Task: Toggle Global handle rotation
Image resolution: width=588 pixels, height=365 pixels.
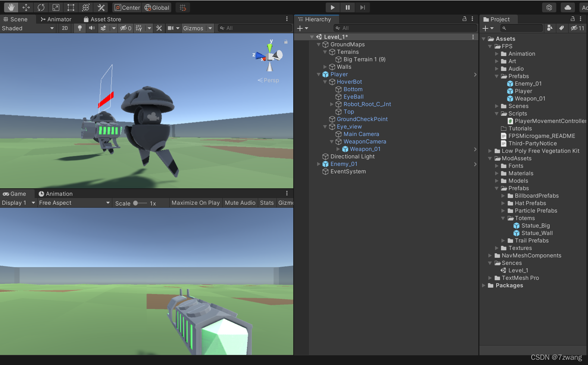Action: point(157,7)
